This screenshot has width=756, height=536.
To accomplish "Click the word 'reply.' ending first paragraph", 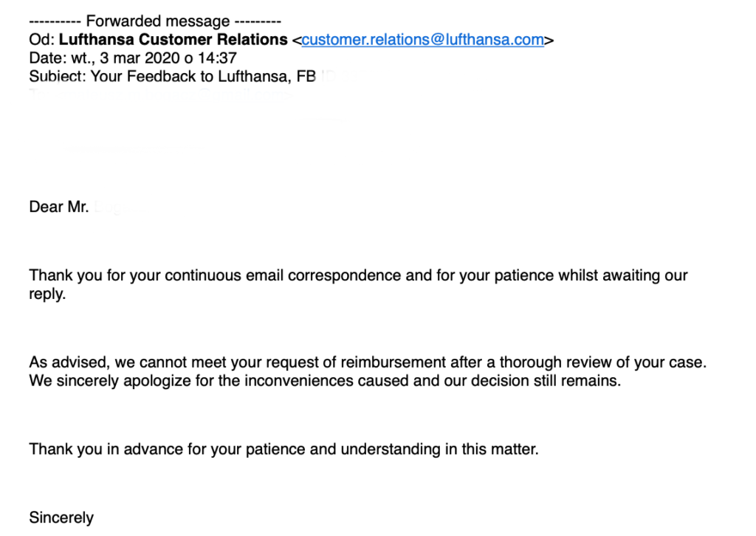I will 47,294.
